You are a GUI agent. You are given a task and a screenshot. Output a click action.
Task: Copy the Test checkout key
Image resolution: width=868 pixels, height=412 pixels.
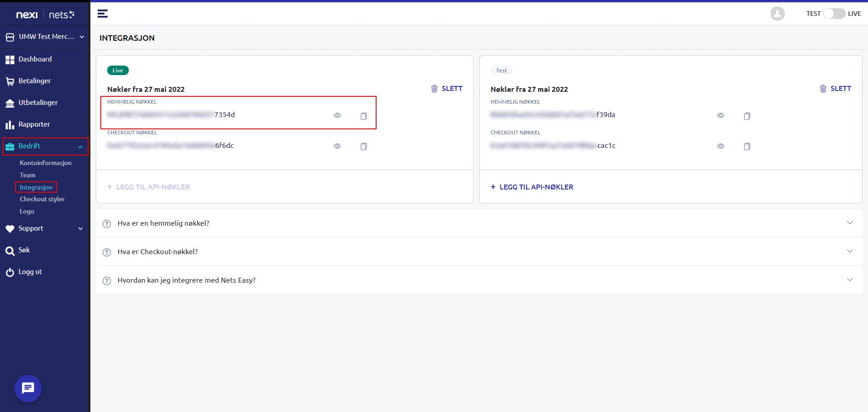tap(747, 147)
